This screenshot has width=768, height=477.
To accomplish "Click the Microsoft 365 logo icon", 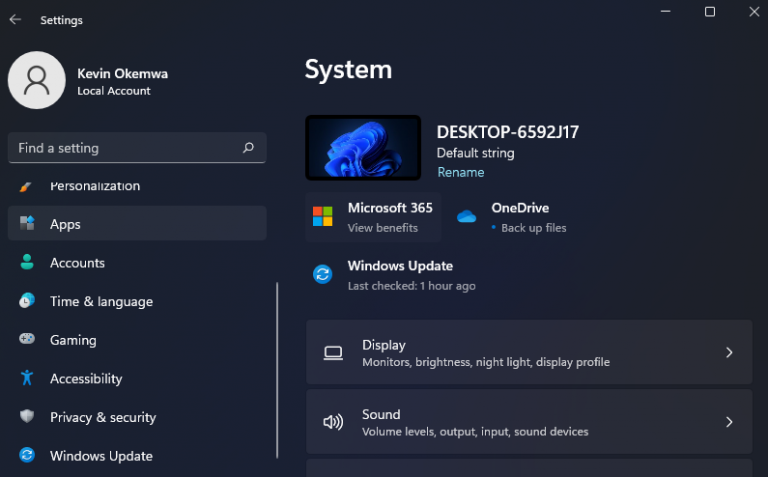I will tap(323, 216).
